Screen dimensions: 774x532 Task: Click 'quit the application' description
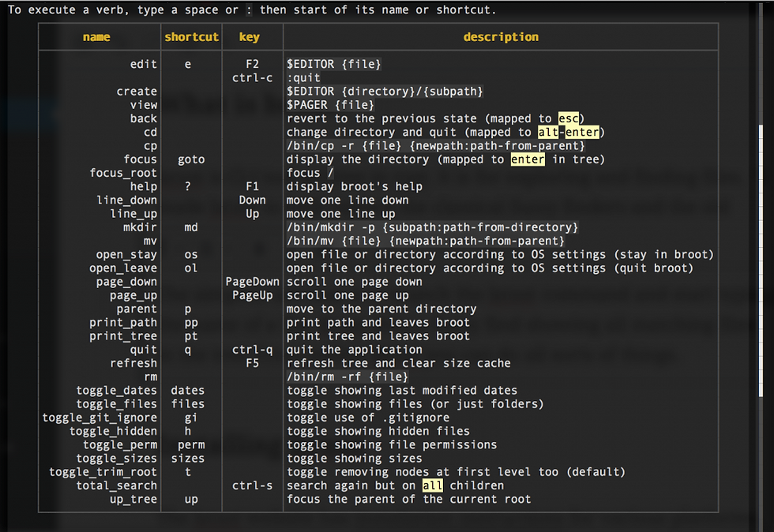point(355,350)
